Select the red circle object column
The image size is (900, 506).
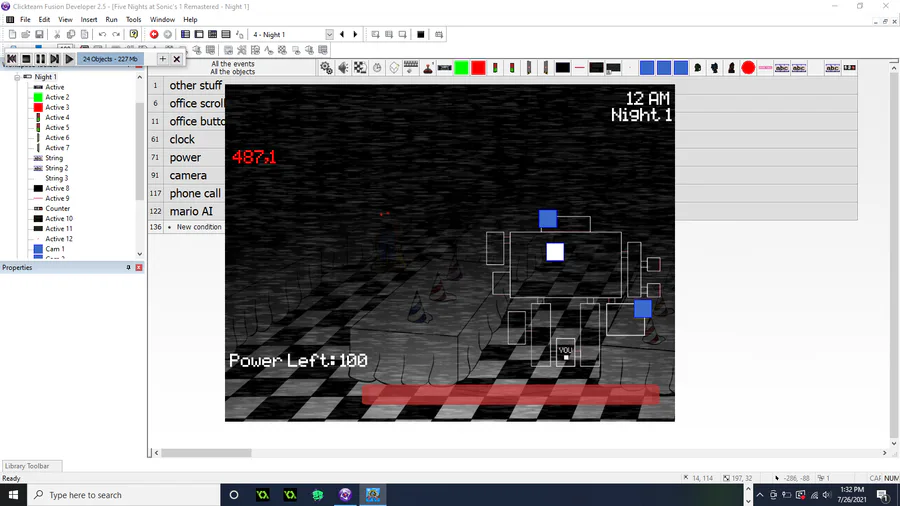[x=748, y=68]
